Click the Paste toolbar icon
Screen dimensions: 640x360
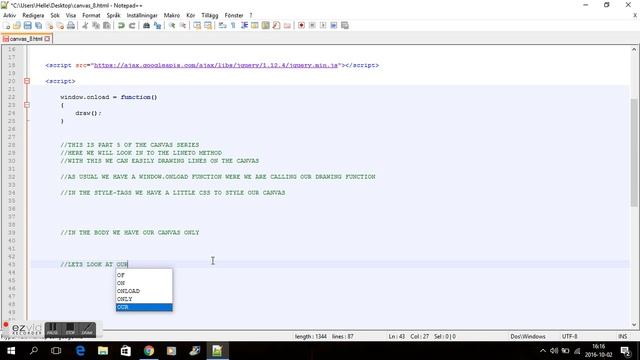(x=107, y=25)
